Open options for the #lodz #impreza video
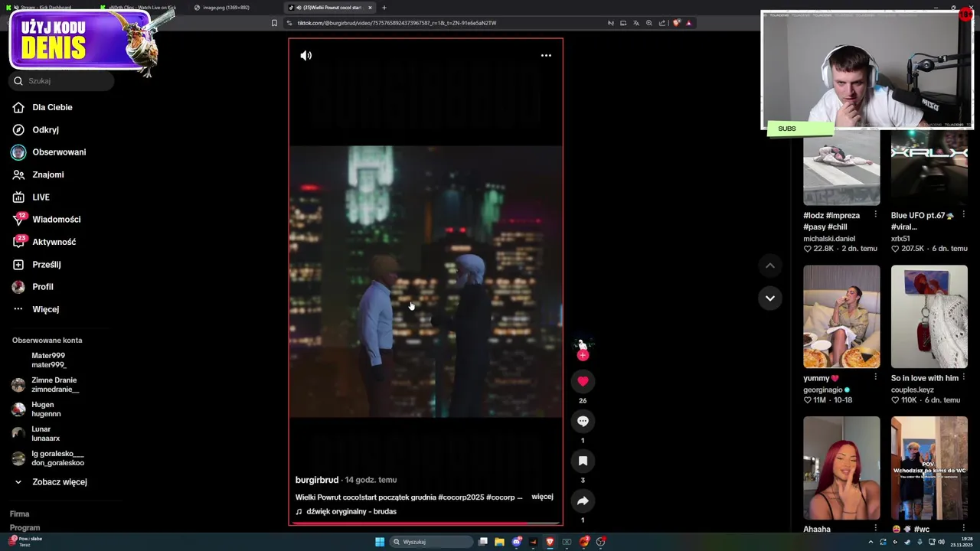This screenshot has height=551, width=980. pos(875,215)
